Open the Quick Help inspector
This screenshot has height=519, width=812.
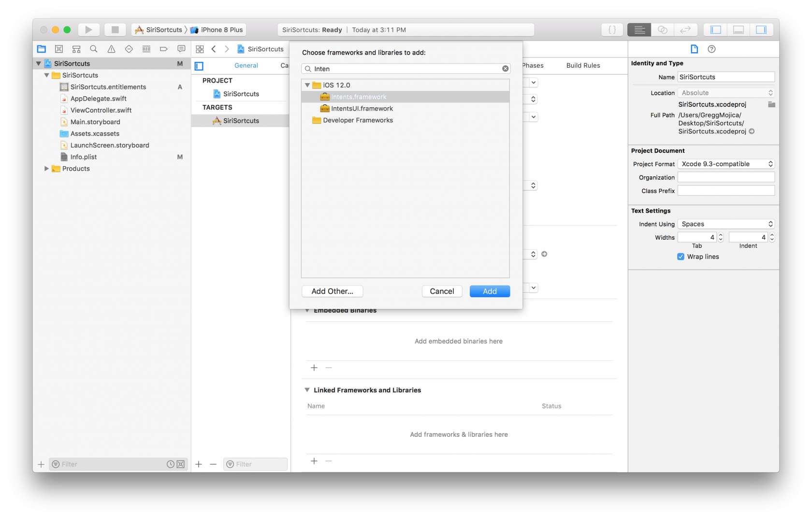[711, 49]
